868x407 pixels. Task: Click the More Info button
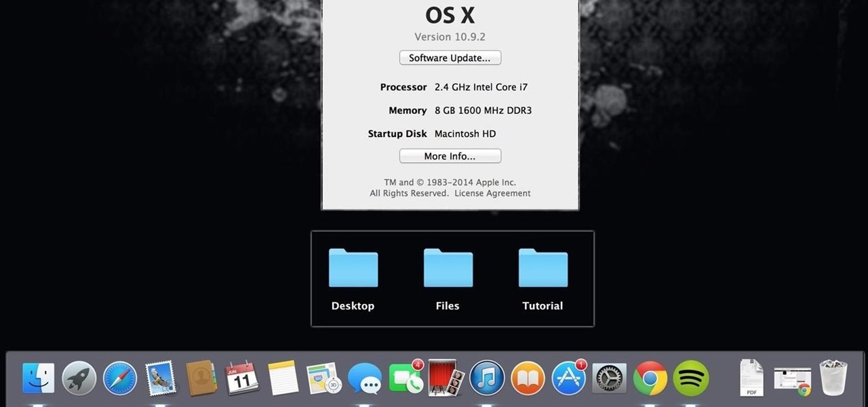(450, 156)
